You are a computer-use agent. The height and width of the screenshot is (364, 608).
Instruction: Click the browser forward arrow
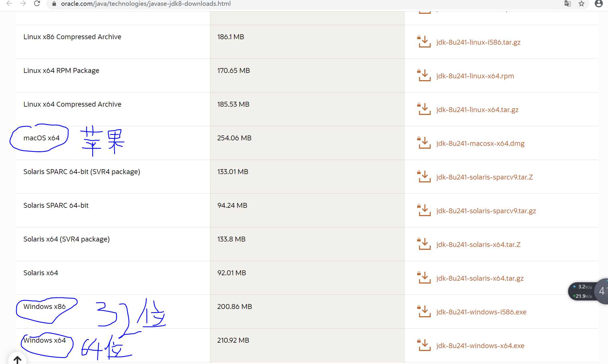23,3
